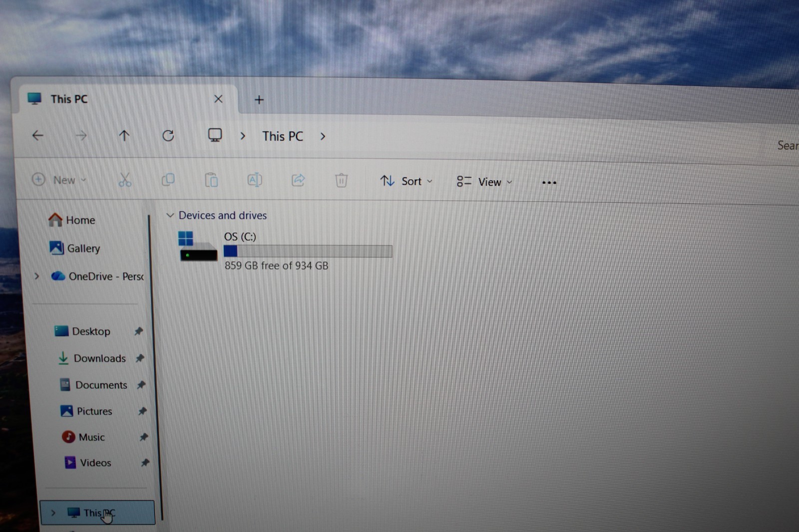Click the Paste clipboard icon

point(211,180)
